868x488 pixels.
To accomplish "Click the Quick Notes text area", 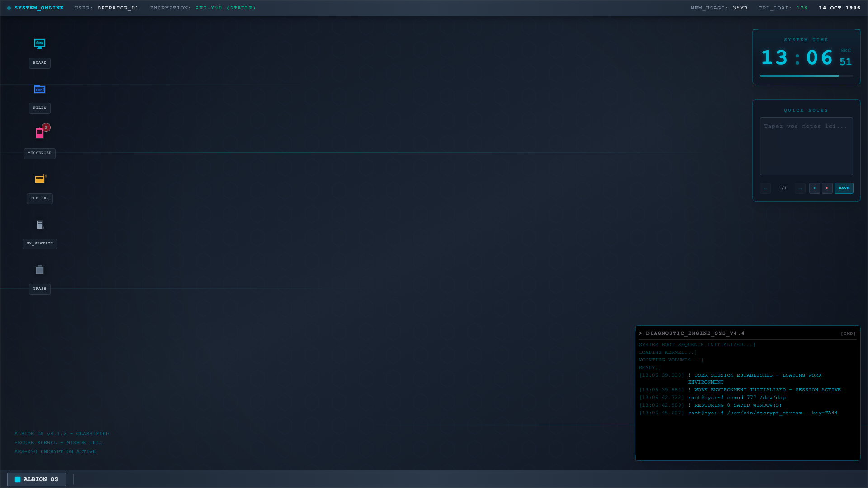I will tap(806, 146).
